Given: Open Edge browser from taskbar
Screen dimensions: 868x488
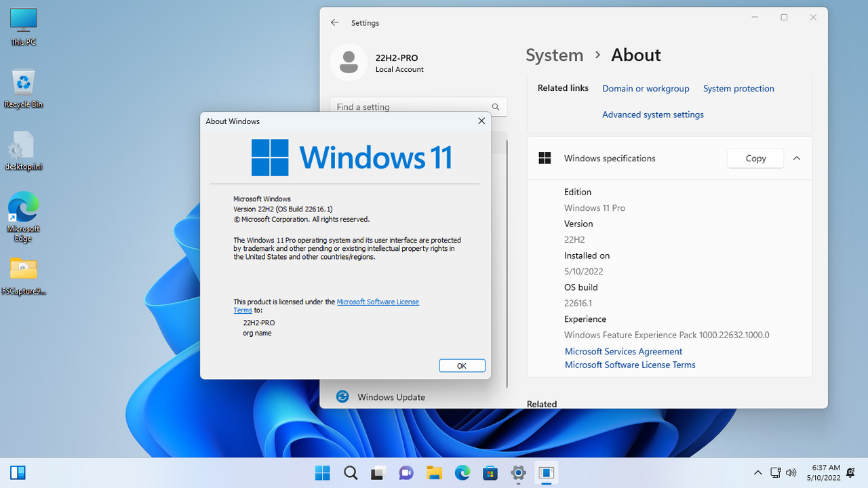Looking at the screenshot, I should click(x=462, y=472).
